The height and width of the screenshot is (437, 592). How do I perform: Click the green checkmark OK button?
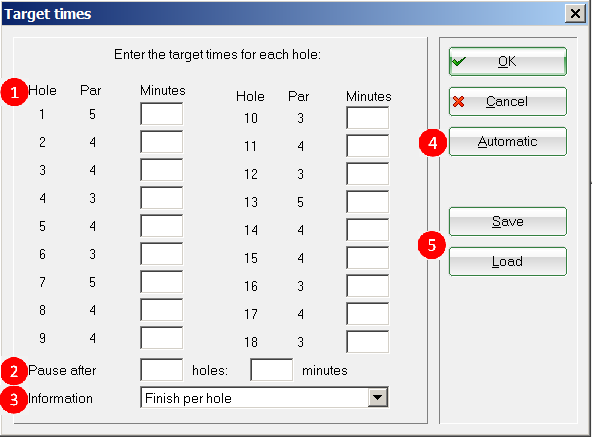507,62
